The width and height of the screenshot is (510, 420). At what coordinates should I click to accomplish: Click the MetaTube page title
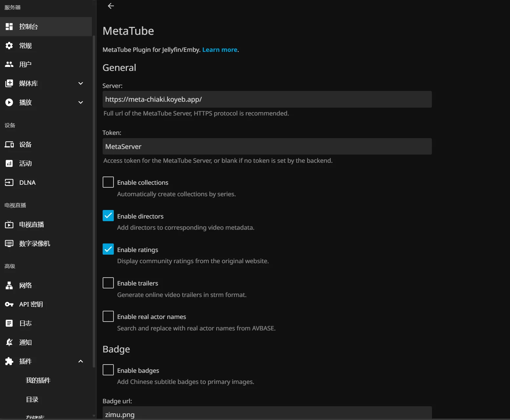tap(128, 31)
